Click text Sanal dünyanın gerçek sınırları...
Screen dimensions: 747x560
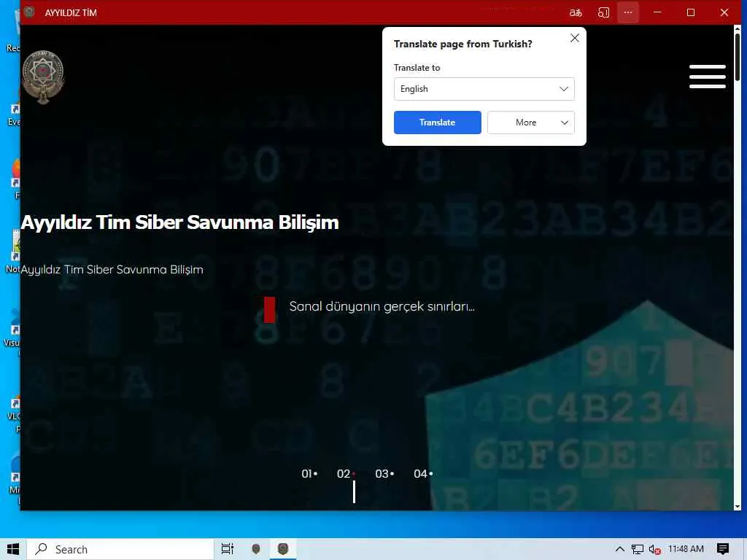click(x=382, y=306)
